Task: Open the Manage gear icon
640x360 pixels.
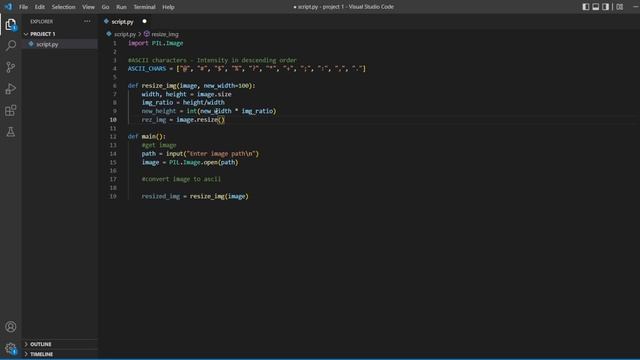Action: (11, 348)
